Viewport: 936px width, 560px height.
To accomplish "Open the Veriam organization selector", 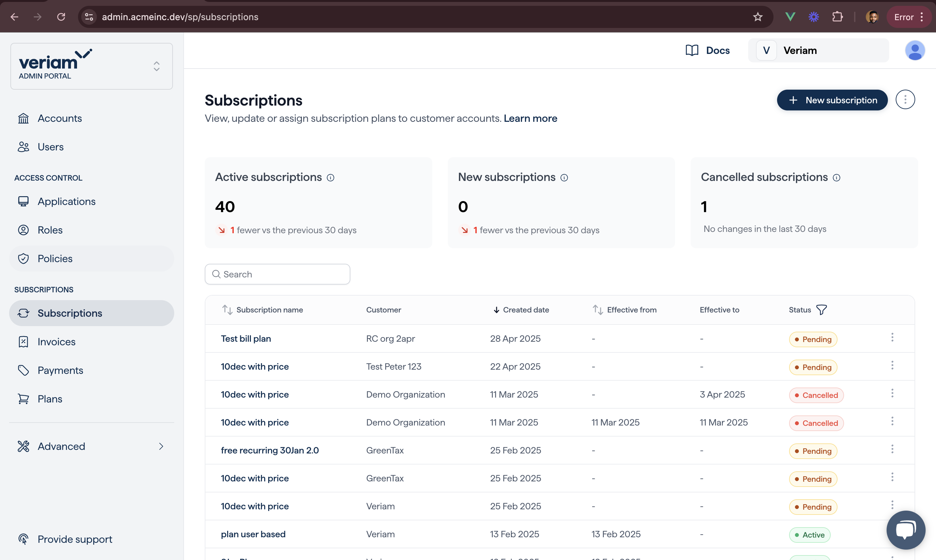I will click(818, 51).
